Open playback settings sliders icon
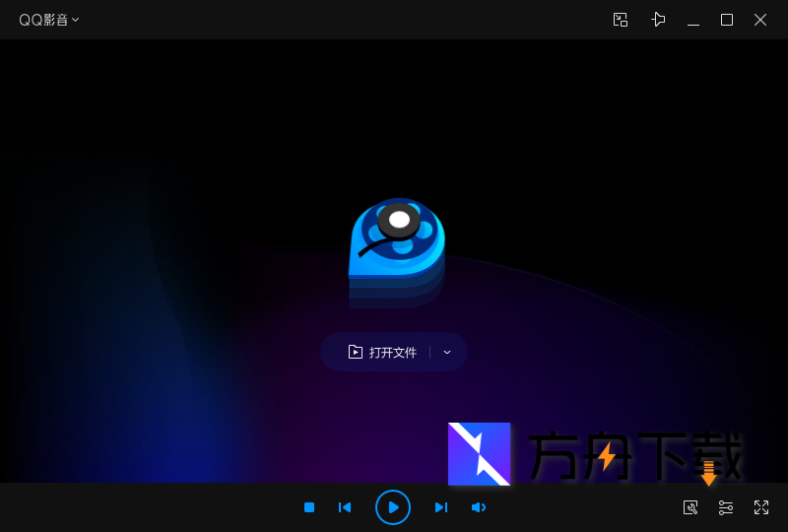 tap(726, 507)
